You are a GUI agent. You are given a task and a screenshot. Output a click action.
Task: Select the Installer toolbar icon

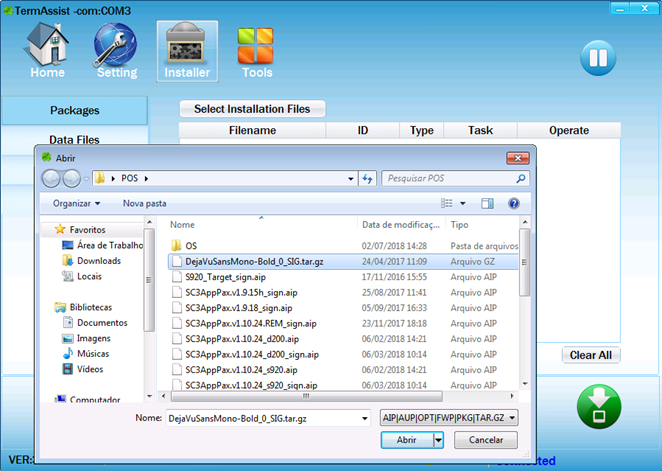[187, 49]
